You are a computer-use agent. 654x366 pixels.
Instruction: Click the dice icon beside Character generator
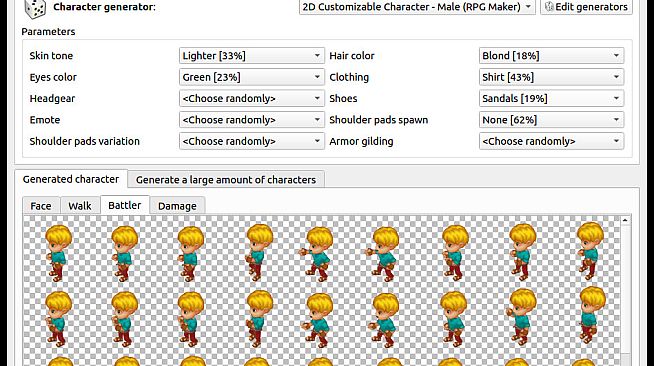coord(35,8)
